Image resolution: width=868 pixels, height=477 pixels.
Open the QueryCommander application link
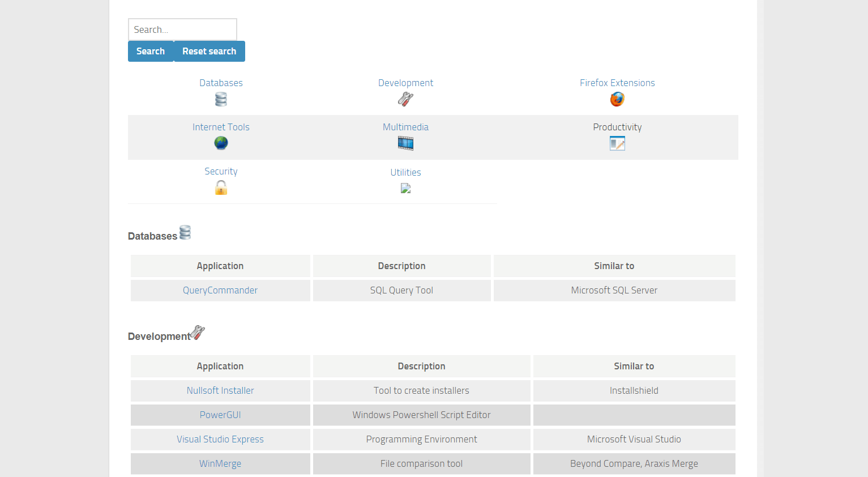[220, 290]
